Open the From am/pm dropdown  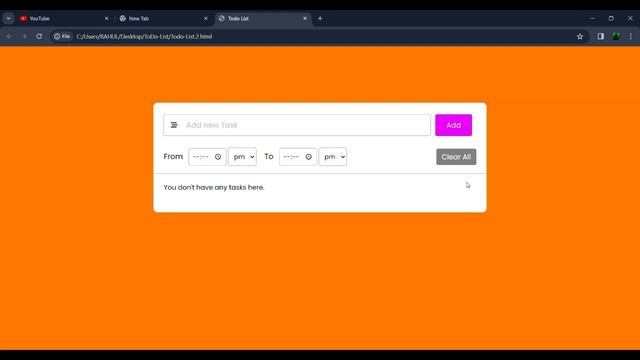click(x=242, y=157)
